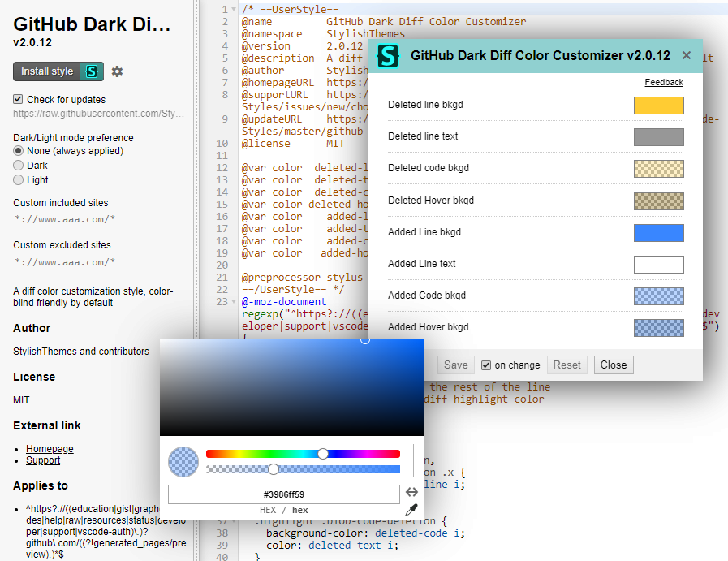Click the opacity slider handle
The height and width of the screenshot is (561, 728).
click(274, 469)
